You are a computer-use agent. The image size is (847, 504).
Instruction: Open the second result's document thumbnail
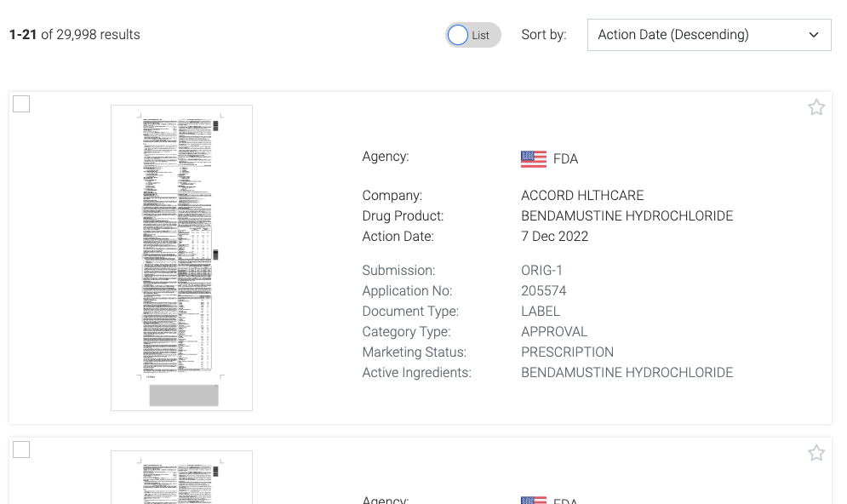pos(181,478)
